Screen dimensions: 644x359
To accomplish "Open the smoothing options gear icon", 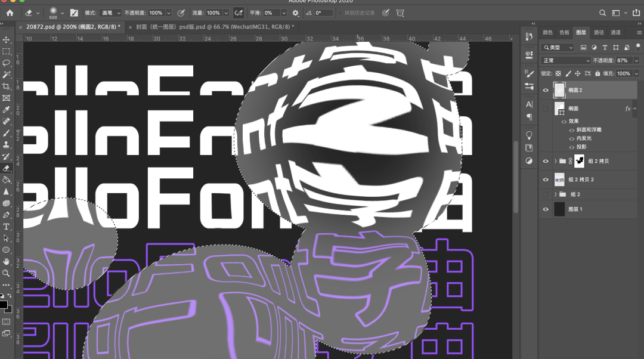I will pyautogui.click(x=296, y=13).
